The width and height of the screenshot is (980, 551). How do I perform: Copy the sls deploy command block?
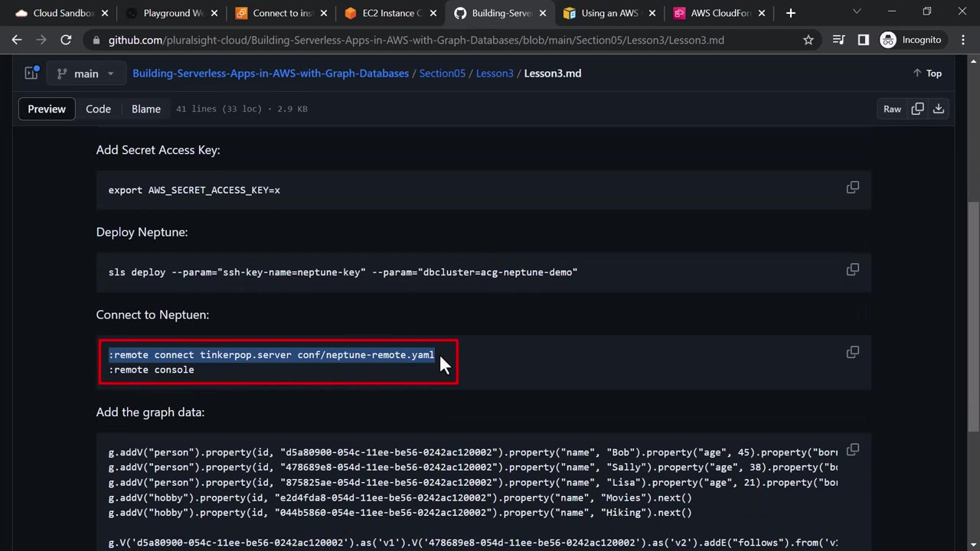852,269
